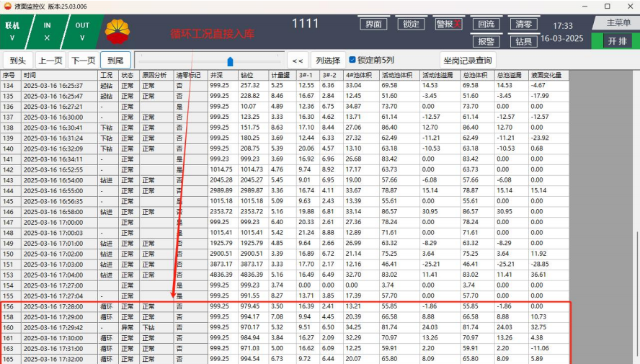Image resolution: width=640 pixels, height=364 pixels.
Task: Click the 井深 column header
Action: [223, 75]
